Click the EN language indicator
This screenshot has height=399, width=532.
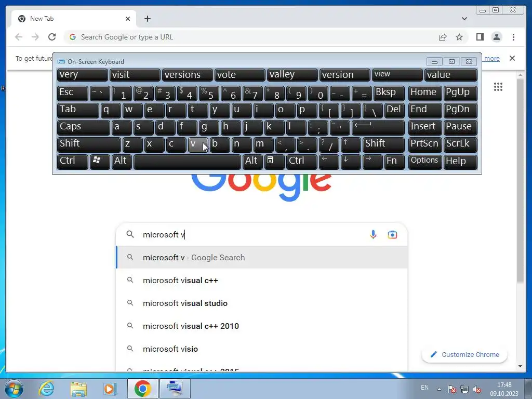[x=424, y=388]
